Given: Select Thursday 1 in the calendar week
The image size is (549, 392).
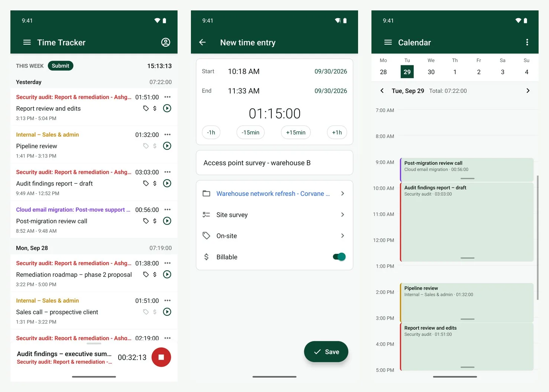Looking at the screenshot, I should click(x=455, y=72).
